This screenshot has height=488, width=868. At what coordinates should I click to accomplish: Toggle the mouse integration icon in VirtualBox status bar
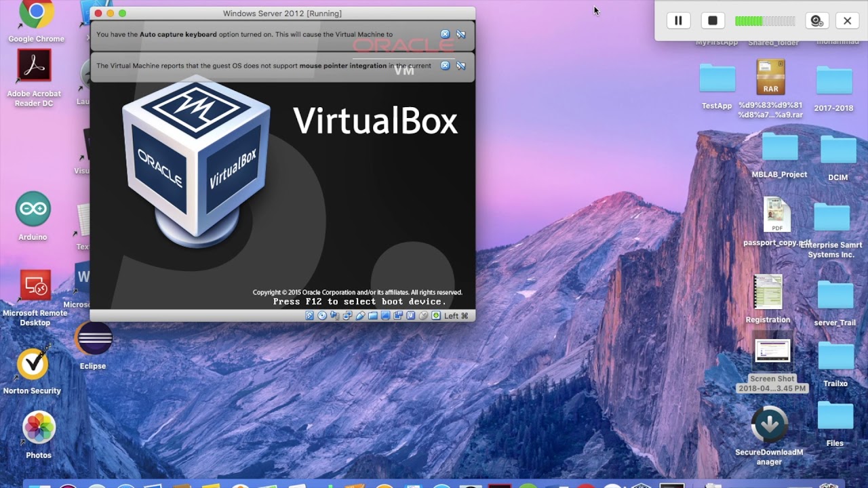pyautogui.click(x=423, y=316)
